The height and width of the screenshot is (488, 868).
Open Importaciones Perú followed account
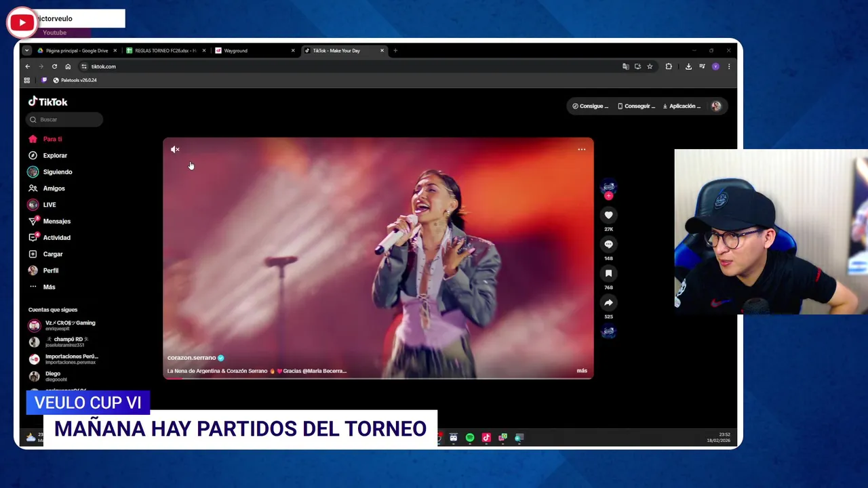point(64,359)
